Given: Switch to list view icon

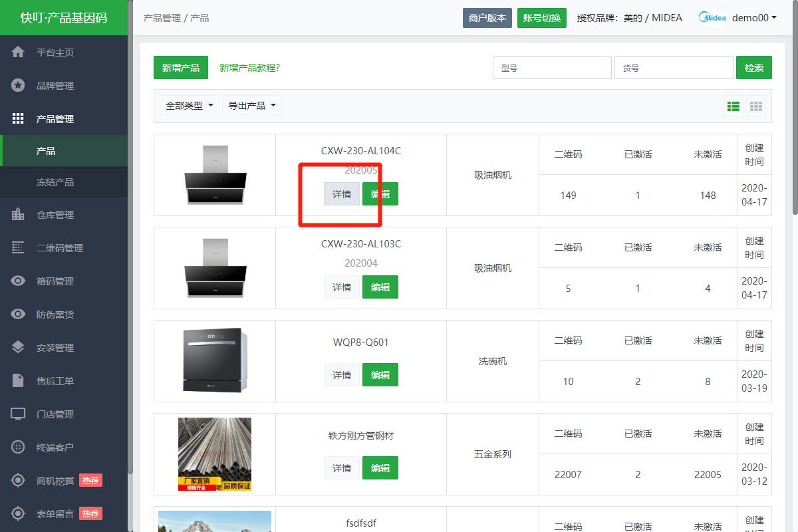Looking at the screenshot, I should [733, 106].
